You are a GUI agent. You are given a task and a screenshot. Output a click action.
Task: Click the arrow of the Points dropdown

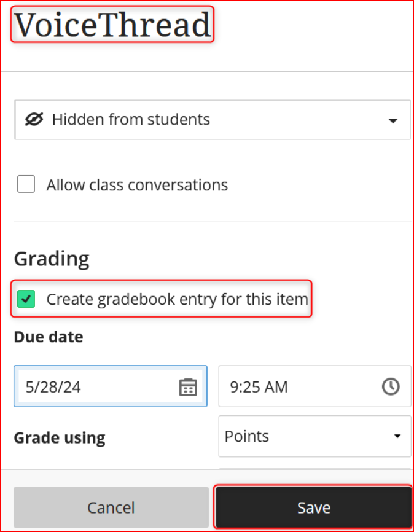(x=397, y=436)
